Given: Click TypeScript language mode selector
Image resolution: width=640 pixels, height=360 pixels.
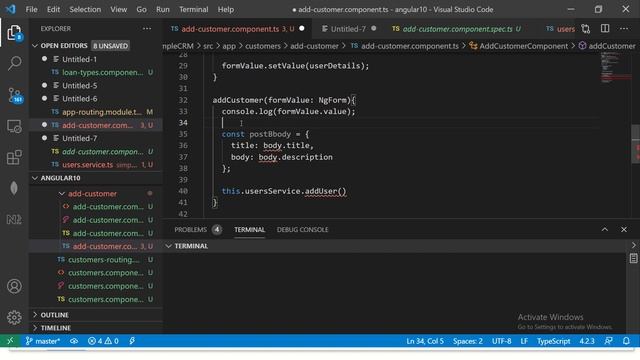Looking at the screenshot, I should click(553, 341).
